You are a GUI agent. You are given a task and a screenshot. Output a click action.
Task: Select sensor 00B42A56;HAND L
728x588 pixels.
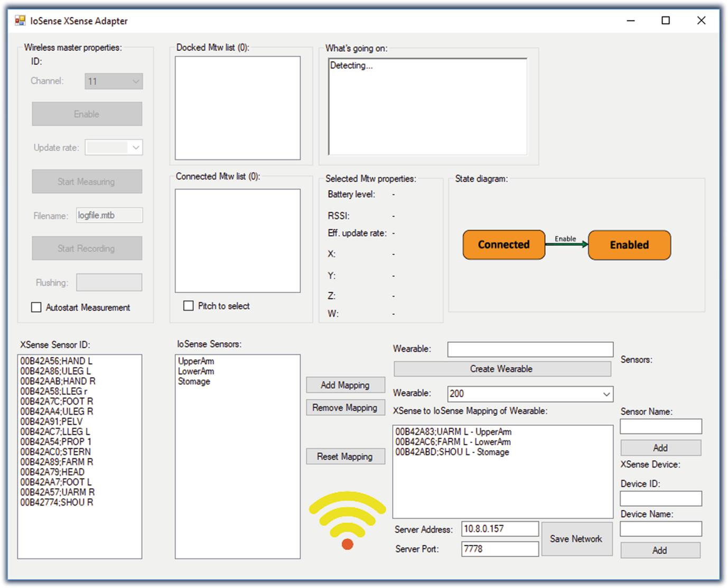tap(56, 361)
